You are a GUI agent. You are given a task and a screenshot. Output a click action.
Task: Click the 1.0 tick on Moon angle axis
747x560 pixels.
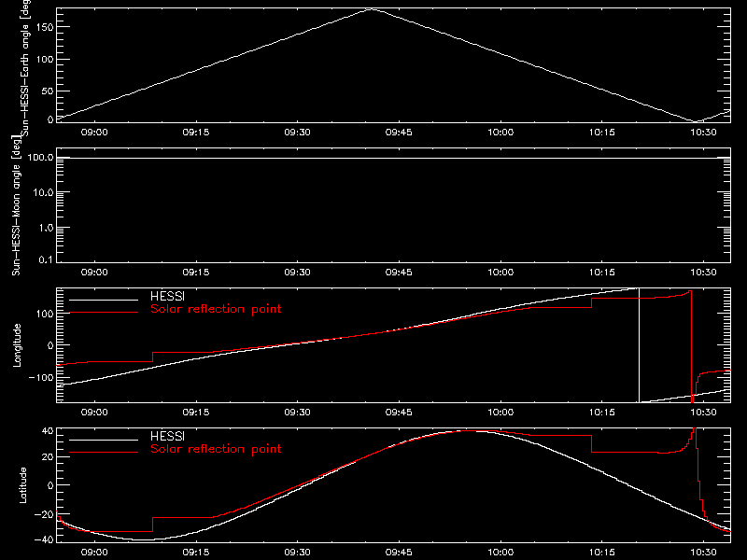click(46, 228)
